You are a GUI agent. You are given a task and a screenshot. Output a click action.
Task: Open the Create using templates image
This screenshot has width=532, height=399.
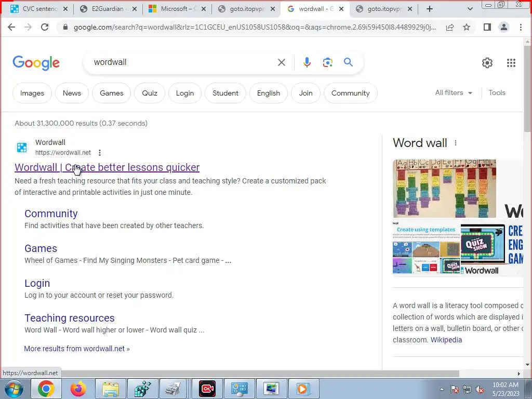tap(426, 248)
